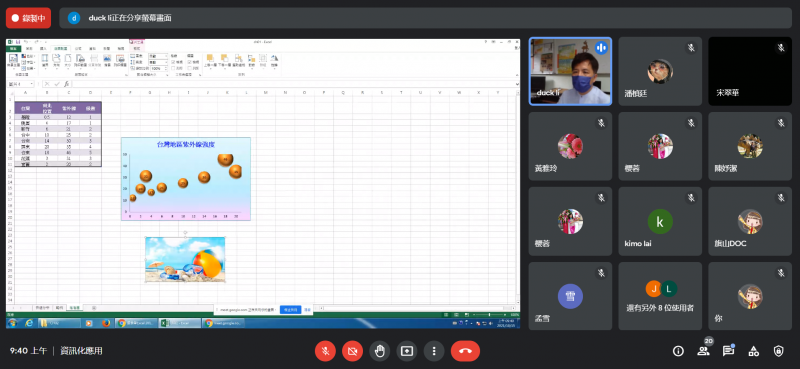
Task: Turn on the camera in Meet
Action: [352, 351]
